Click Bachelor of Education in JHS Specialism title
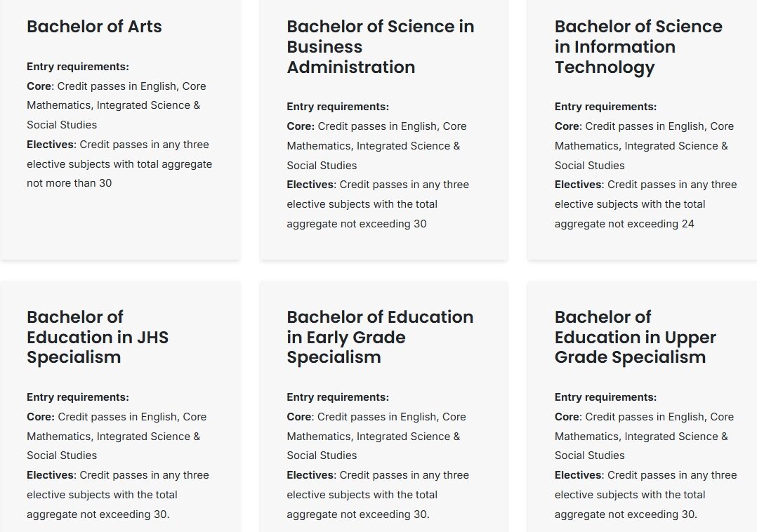Viewport: 757px width, 532px height. (98, 337)
